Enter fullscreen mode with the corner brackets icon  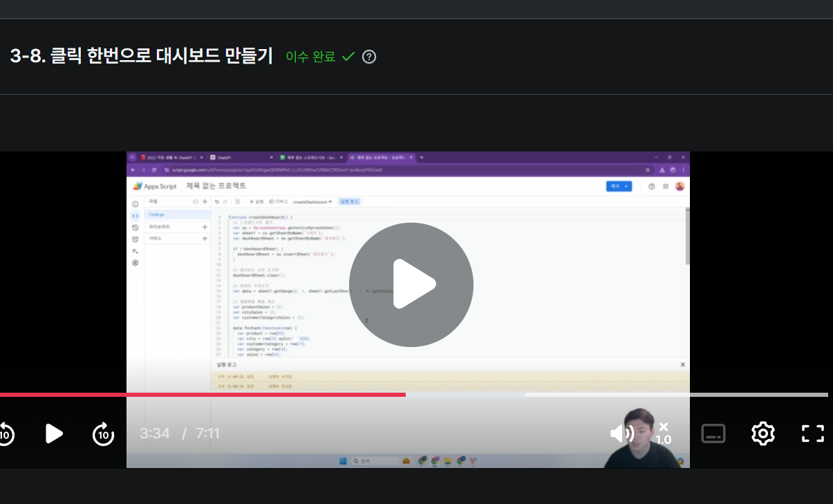click(813, 433)
